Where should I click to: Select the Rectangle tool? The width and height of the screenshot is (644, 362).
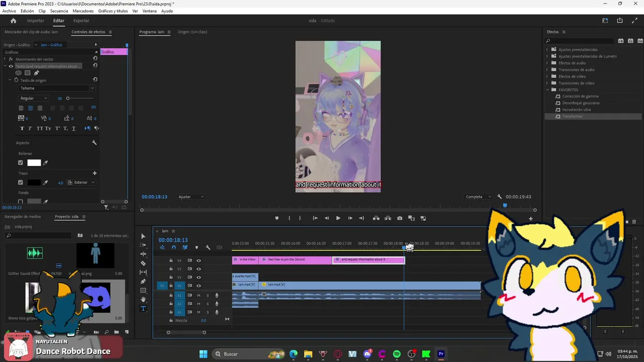tap(143, 291)
